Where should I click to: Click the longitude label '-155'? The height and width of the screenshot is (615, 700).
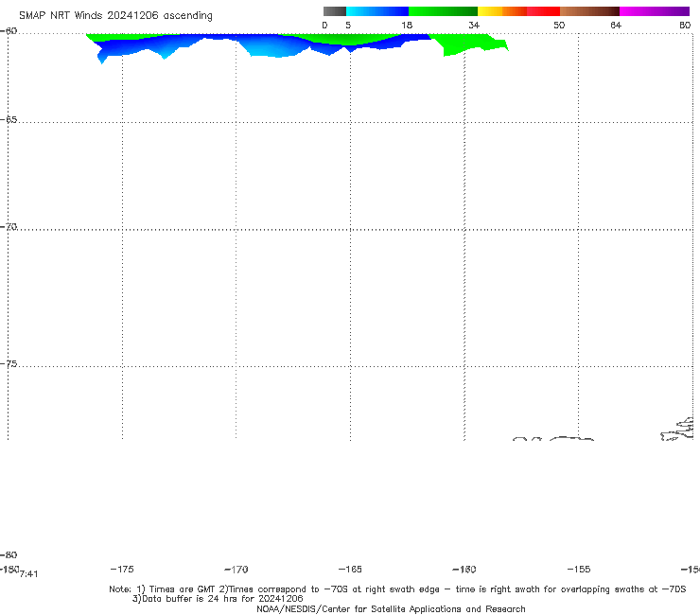point(579,569)
